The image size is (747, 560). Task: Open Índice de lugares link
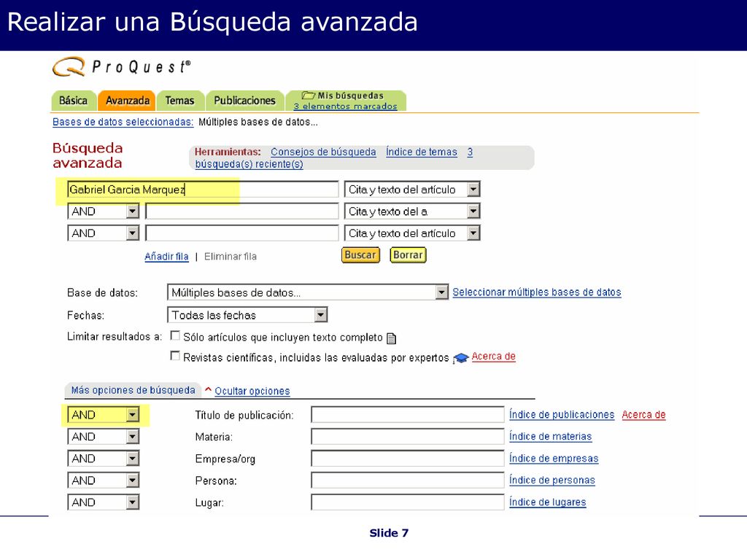(x=547, y=502)
